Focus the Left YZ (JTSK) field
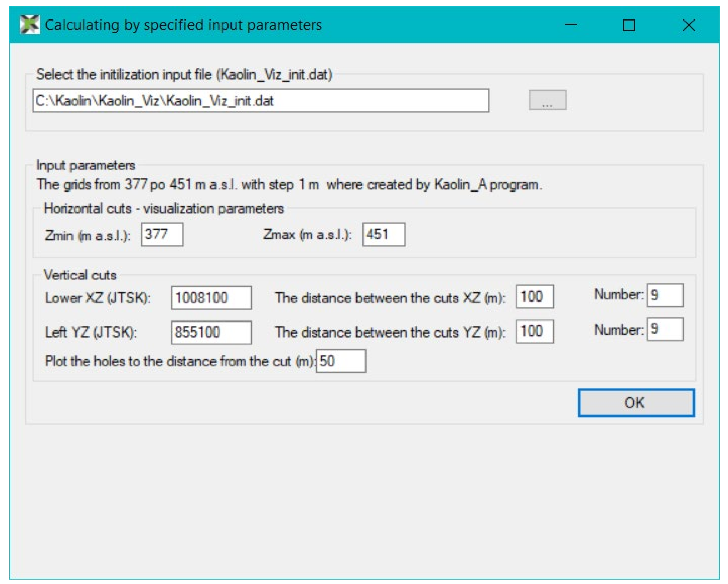The width and height of the screenshot is (728, 584). [x=211, y=332]
